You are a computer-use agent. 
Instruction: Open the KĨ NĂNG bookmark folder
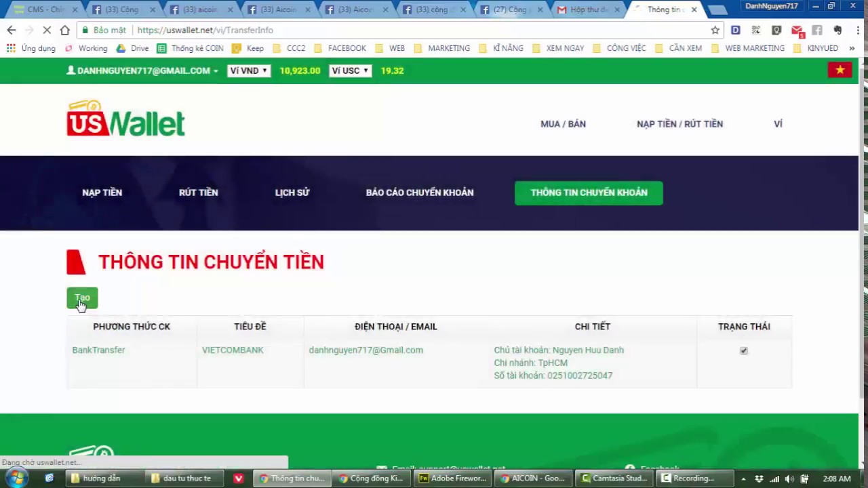(500, 48)
